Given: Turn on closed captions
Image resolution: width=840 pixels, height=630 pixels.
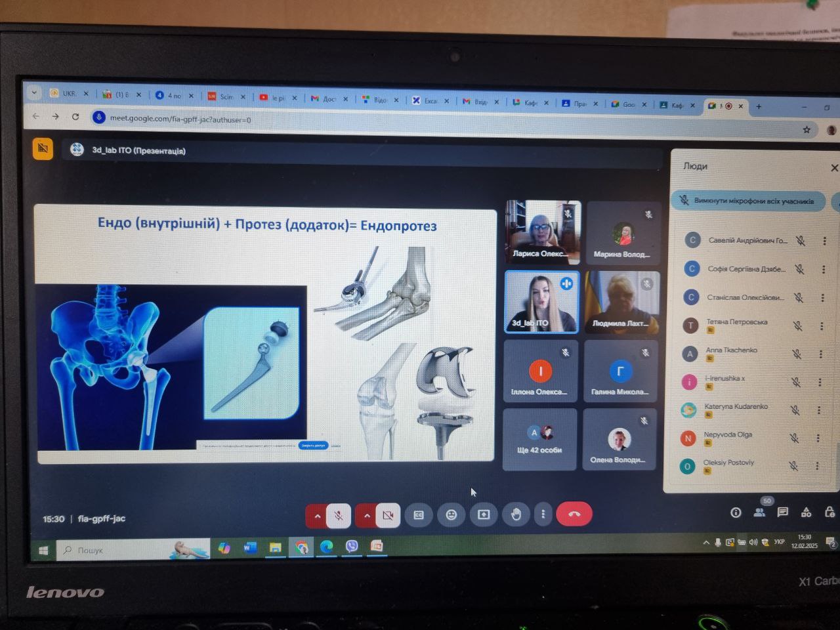Looking at the screenshot, I should [419, 515].
